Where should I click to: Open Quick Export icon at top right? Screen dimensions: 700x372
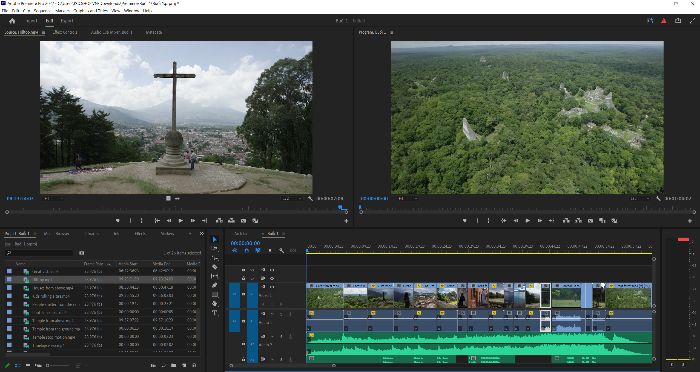(678, 21)
